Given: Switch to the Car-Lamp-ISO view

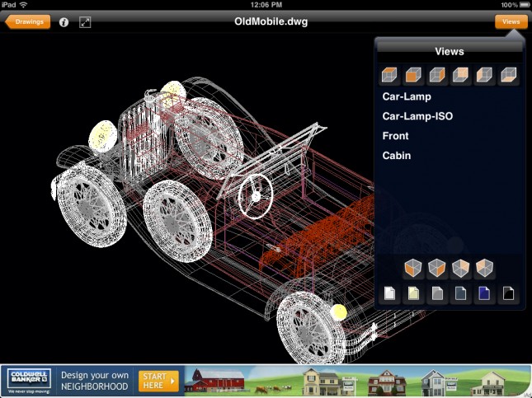Looking at the screenshot, I should pyautogui.click(x=417, y=116).
